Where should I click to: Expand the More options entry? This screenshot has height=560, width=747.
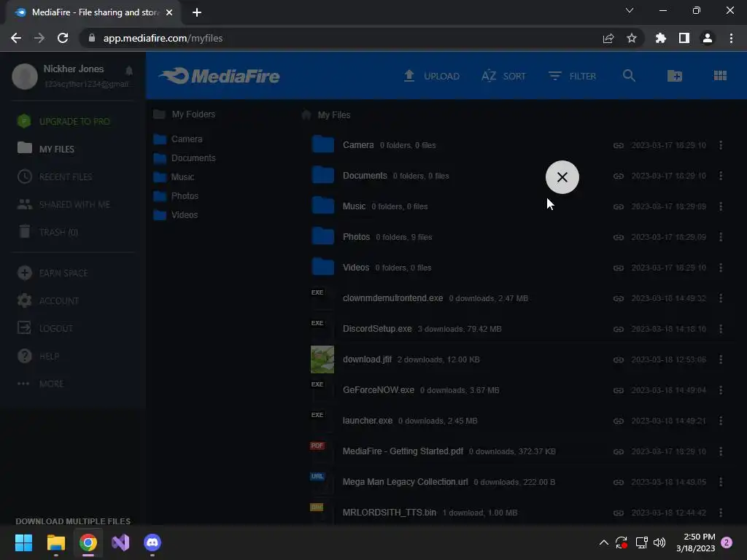click(x=40, y=384)
